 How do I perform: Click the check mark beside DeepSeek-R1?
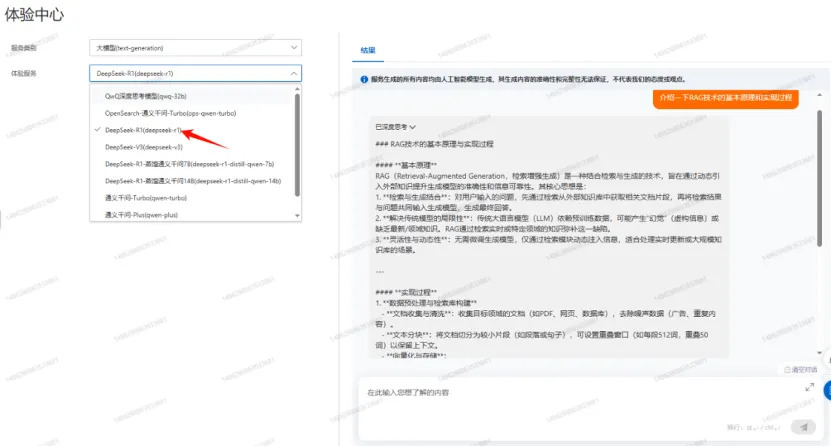tap(97, 130)
